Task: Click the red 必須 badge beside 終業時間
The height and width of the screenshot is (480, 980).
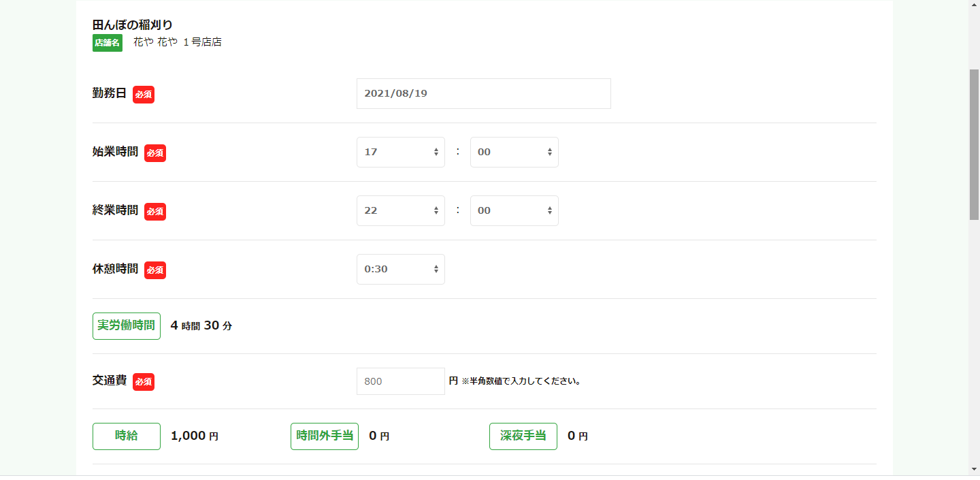Action: (x=155, y=212)
